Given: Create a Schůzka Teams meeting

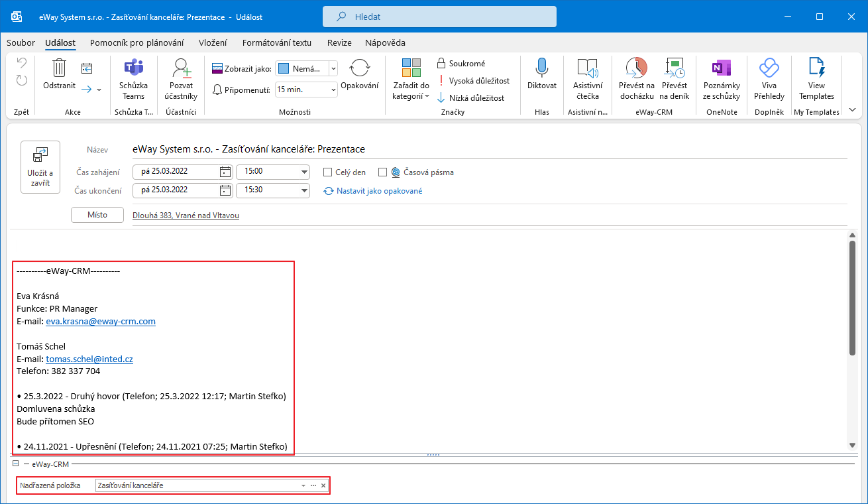Looking at the screenshot, I should pos(134,79).
